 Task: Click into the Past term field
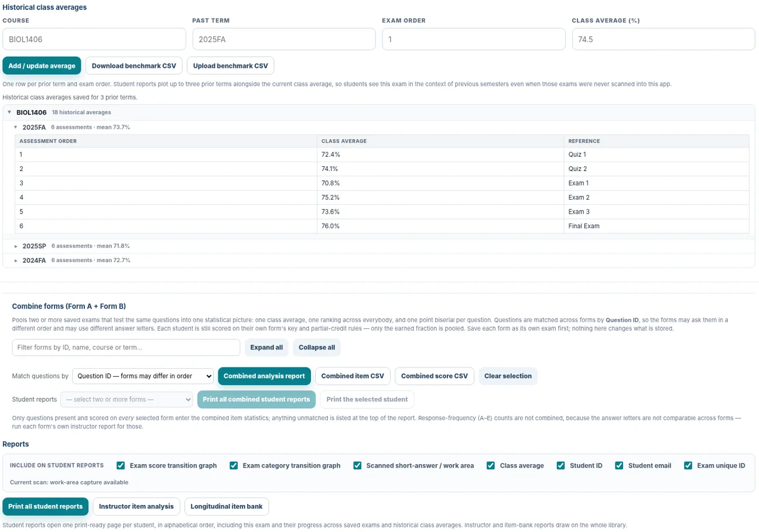284,39
